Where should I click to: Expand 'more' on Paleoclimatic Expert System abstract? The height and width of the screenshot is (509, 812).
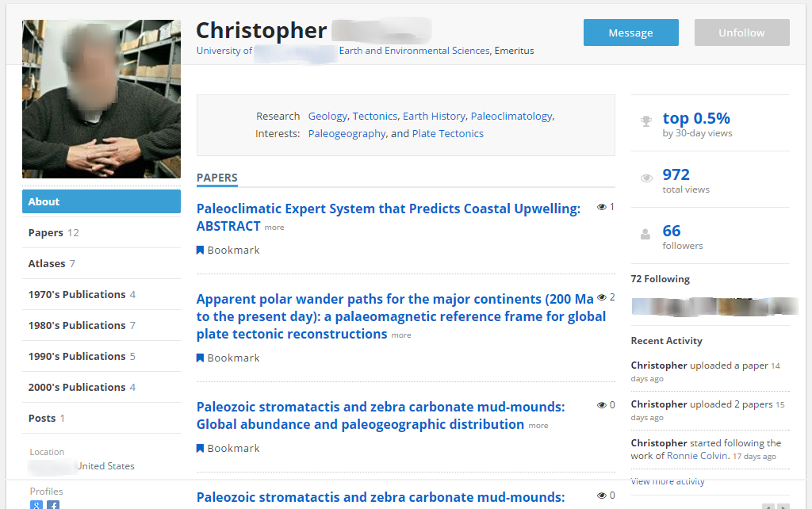point(274,228)
